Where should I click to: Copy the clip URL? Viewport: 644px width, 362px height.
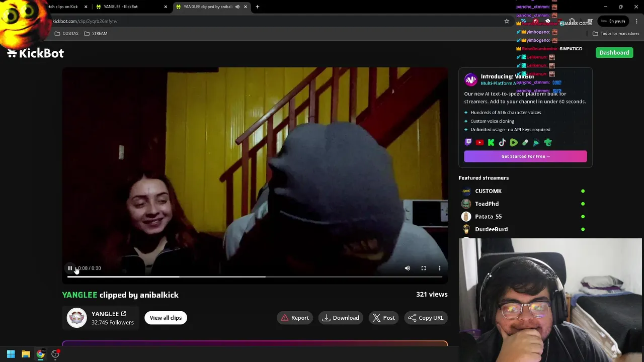pos(426,318)
